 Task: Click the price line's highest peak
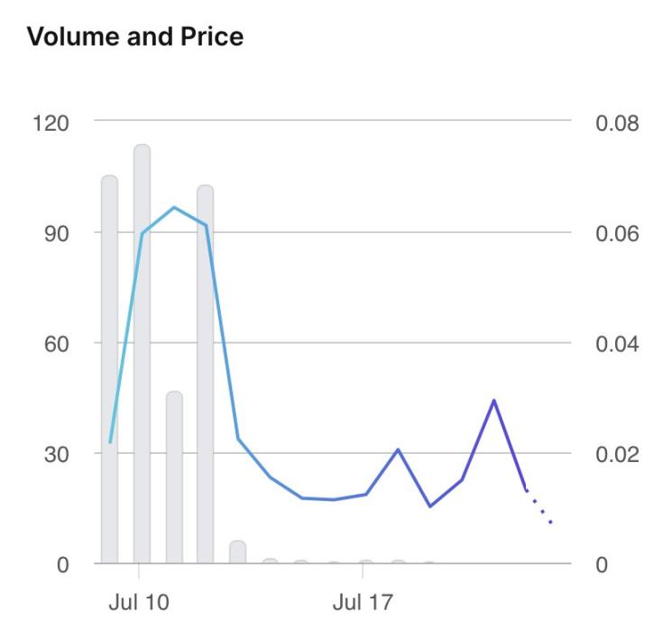coord(174,208)
